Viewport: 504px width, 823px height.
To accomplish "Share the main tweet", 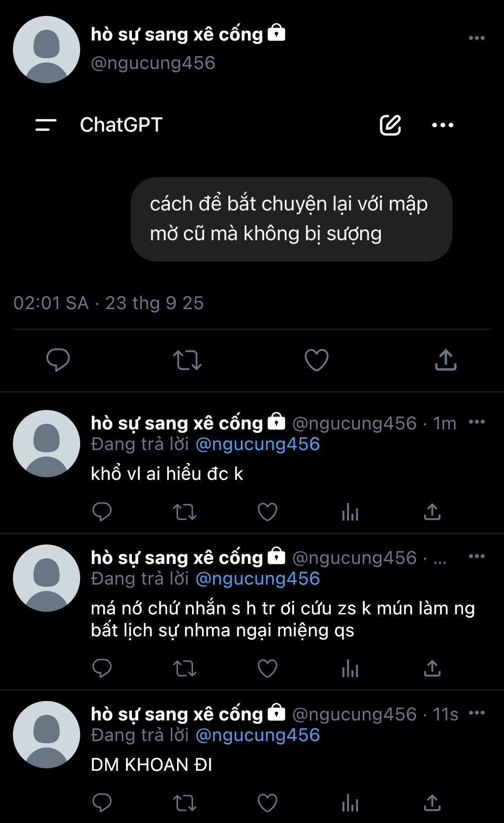I will pyautogui.click(x=445, y=360).
